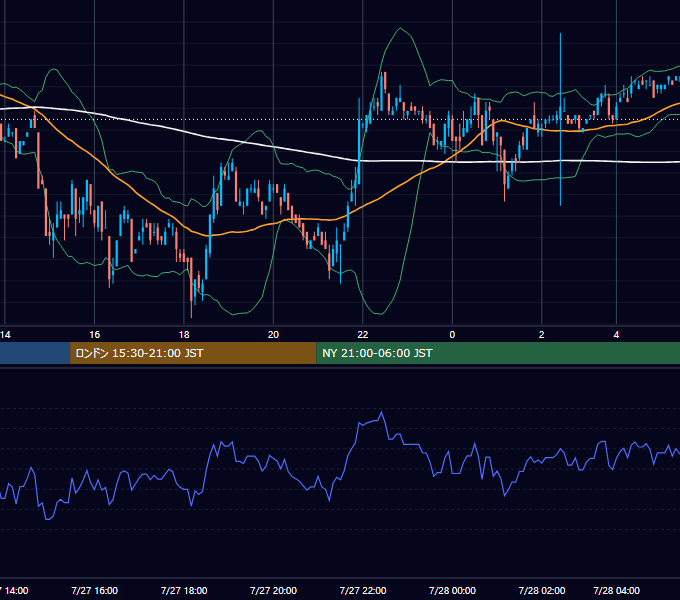Click the 7/28 00:00 time axis label

click(x=452, y=590)
